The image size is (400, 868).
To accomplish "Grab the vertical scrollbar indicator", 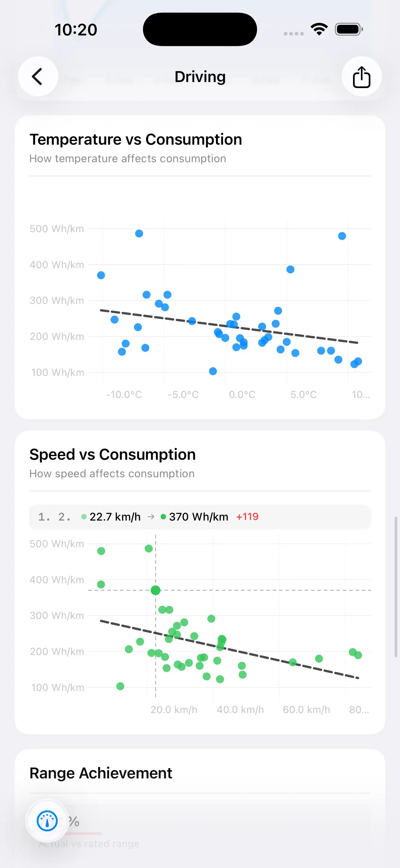I will (396, 587).
